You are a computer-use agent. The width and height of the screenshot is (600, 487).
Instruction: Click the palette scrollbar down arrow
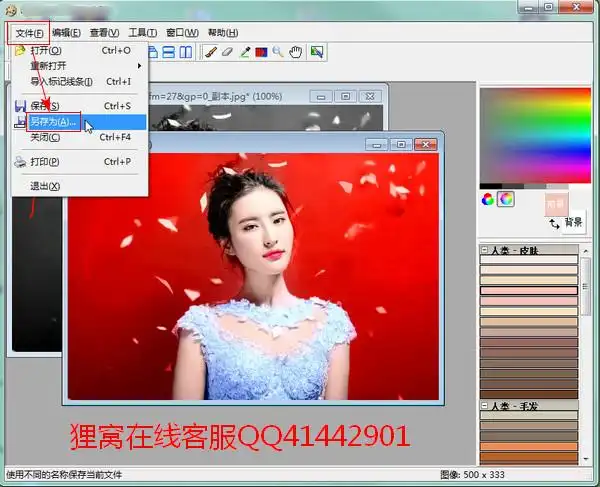pyautogui.click(x=585, y=458)
